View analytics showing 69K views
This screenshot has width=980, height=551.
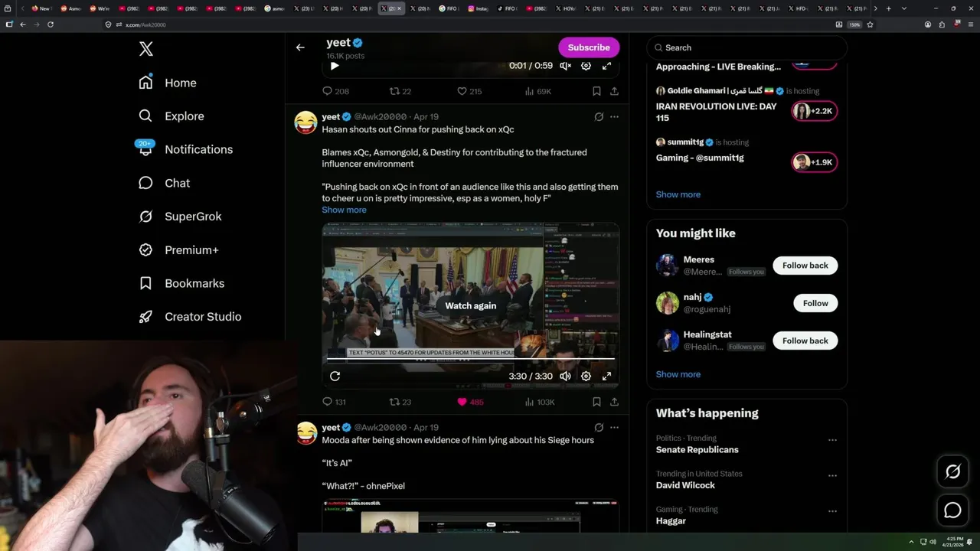coord(538,91)
